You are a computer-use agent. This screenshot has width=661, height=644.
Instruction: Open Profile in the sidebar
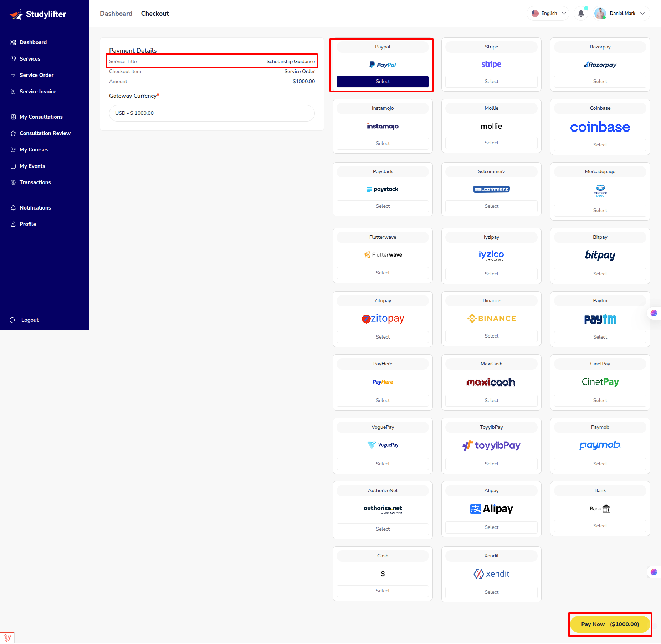(x=28, y=224)
